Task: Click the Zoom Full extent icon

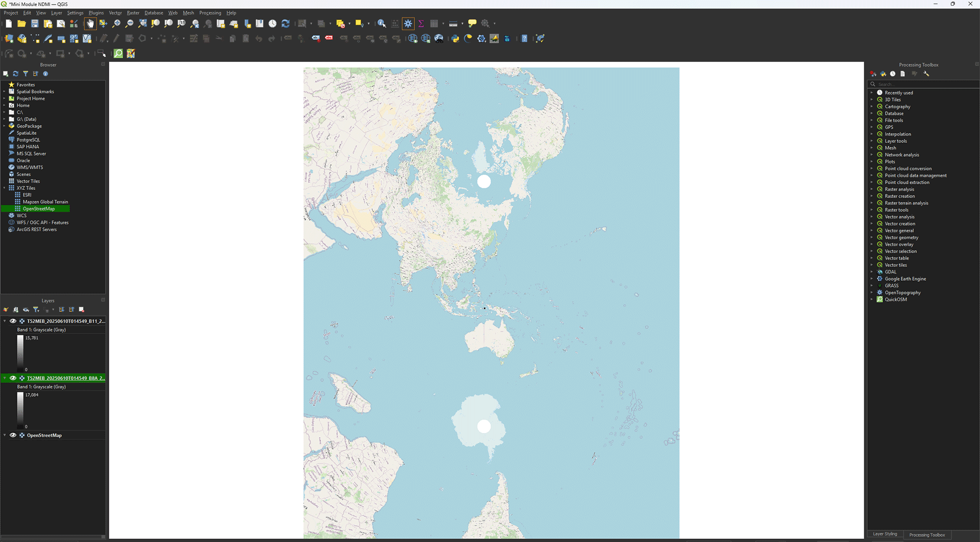Action: (x=142, y=23)
